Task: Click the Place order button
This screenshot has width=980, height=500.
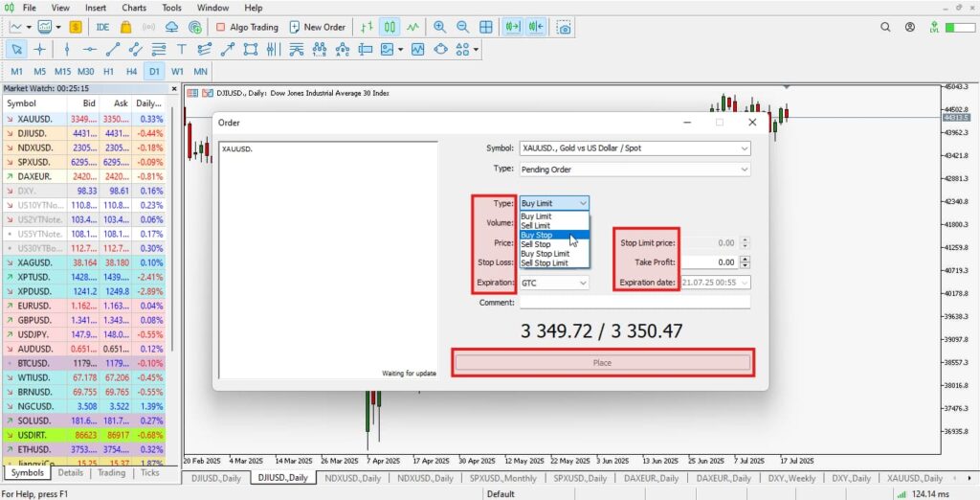Action: coord(602,363)
